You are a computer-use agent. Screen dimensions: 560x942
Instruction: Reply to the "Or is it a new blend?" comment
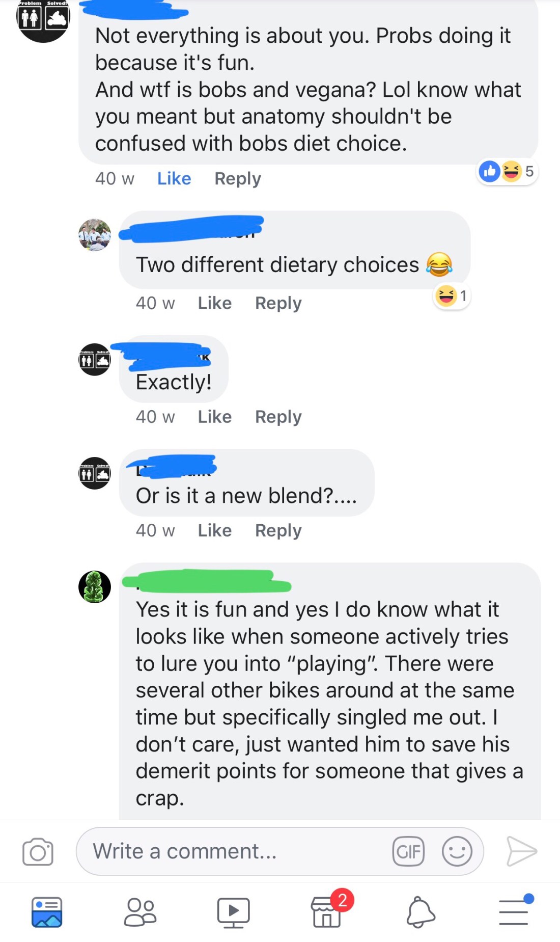[x=278, y=530]
